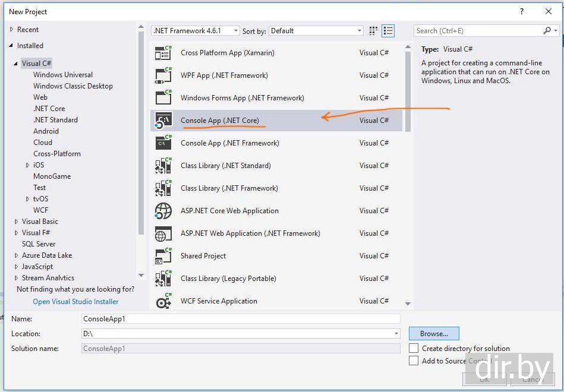This screenshot has width=564, height=392.
Task: Select the WCF Service Application template icon
Action: tap(163, 301)
